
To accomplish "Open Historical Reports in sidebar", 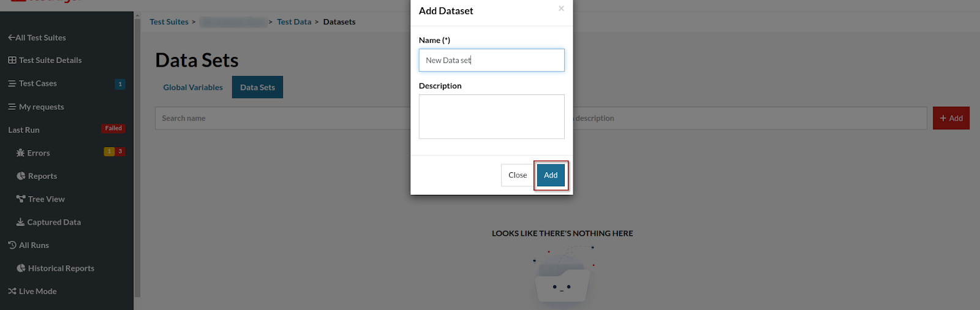I will (61, 268).
